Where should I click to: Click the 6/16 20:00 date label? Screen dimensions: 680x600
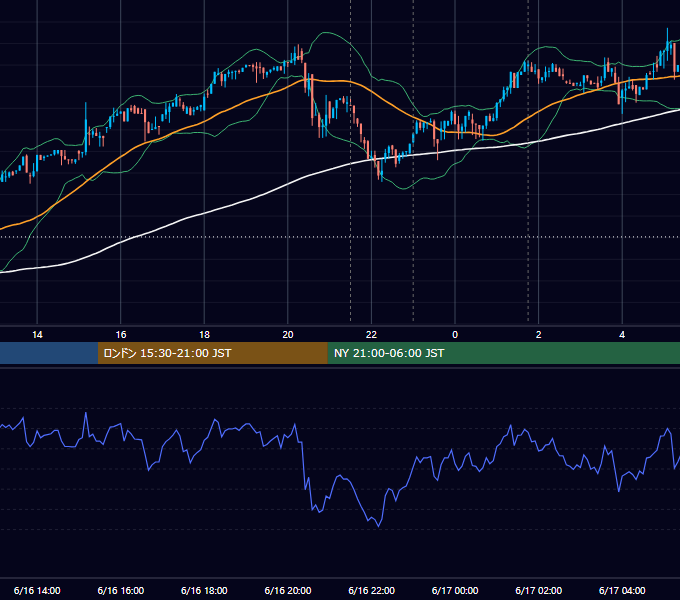click(288, 590)
